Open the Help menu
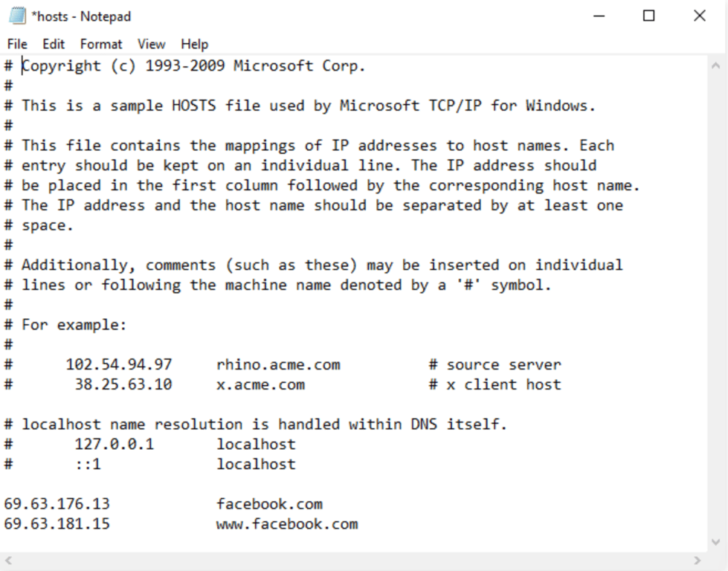 pyautogui.click(x=194, y=44)
